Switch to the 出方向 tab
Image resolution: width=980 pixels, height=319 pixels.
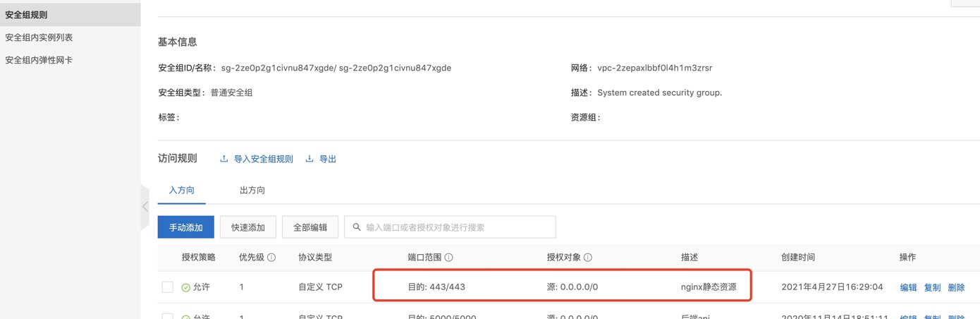[252, 191]
